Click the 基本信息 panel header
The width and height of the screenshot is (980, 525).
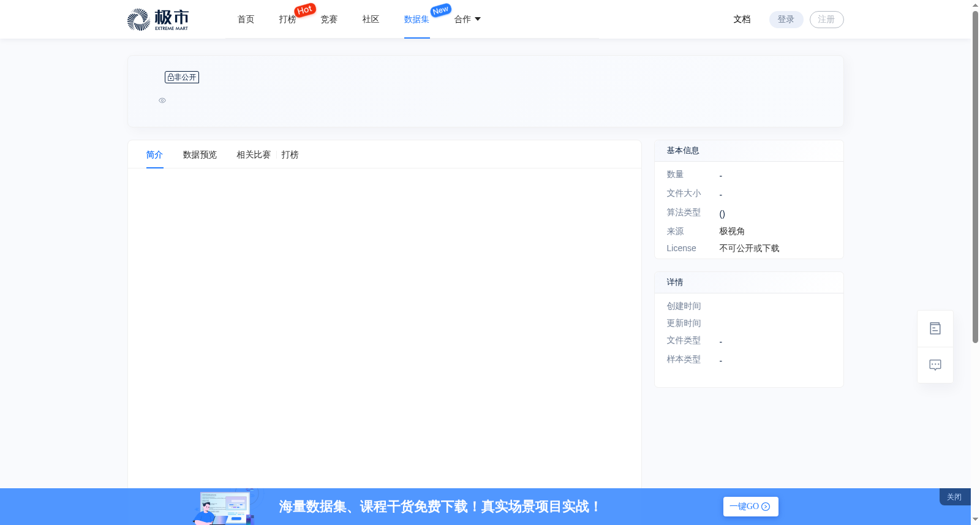(x=749, y=151)
